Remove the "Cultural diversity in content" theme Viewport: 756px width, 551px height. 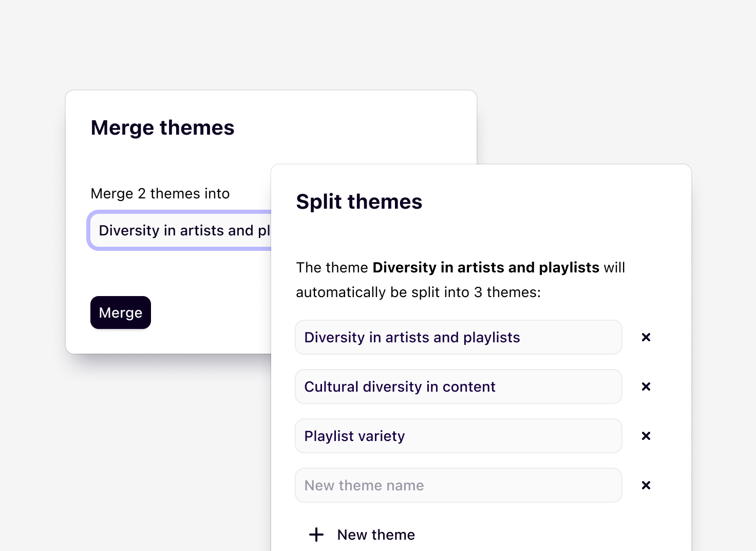coord(646,387)
